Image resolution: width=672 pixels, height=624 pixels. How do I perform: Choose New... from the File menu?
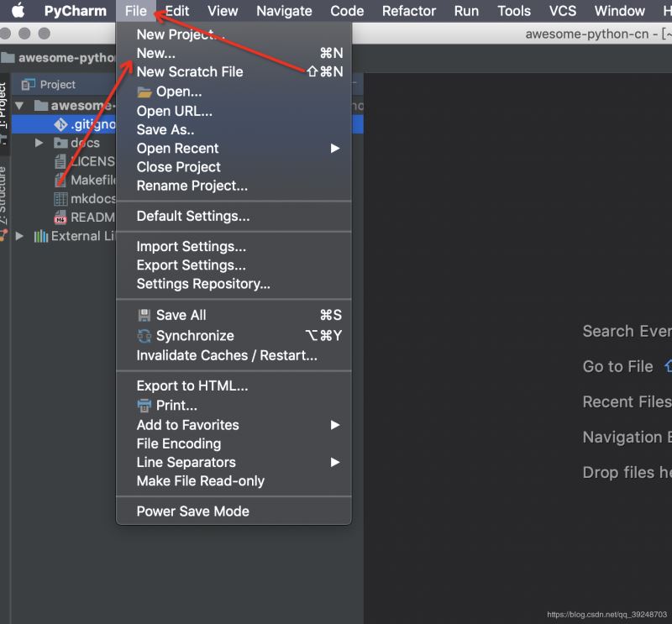pyautogui.click(x=156, y=53)
